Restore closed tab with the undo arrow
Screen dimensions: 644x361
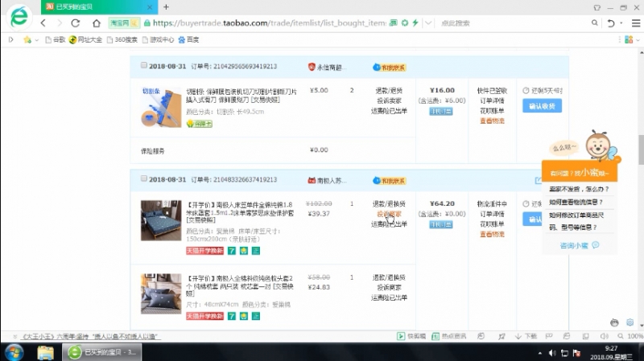click(x=611, y=23)
